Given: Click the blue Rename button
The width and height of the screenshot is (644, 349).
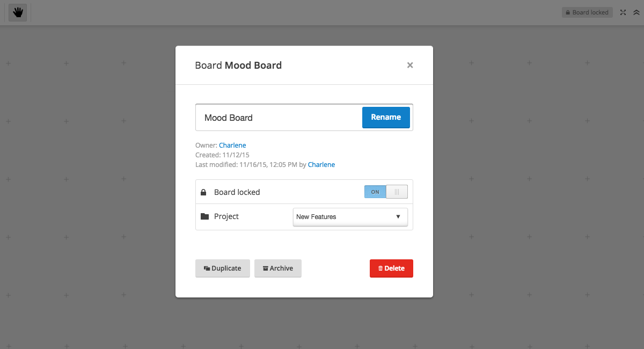Looking at the screenshot, I should point(386,118).
